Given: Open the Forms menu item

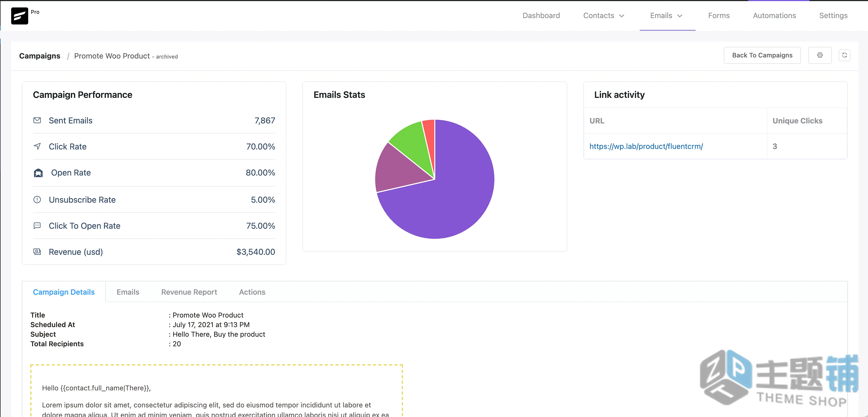Looking at the screenshot, I should [x=719, y=15].
